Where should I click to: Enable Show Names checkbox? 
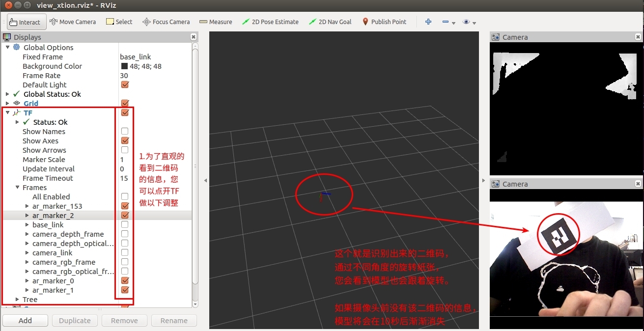(x=125, y=131)
